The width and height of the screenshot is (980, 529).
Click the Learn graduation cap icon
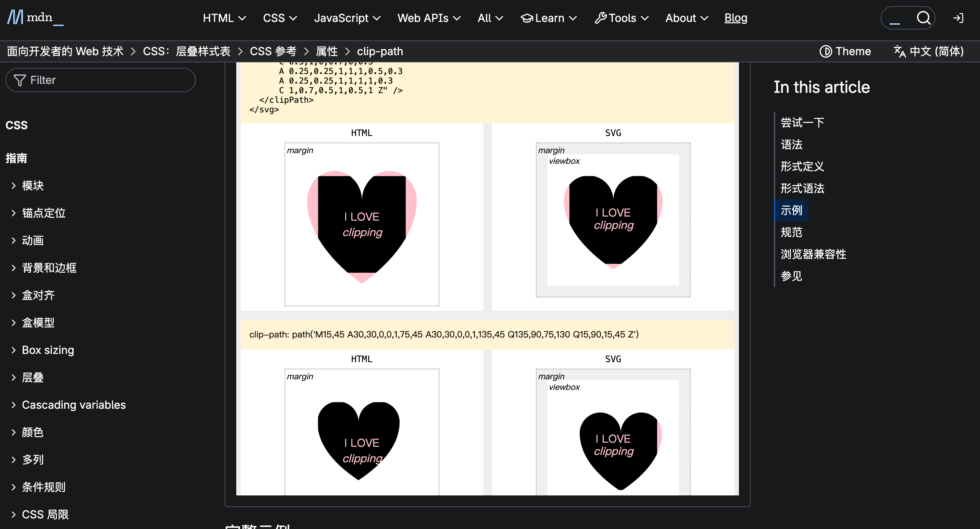pos(527,18)
